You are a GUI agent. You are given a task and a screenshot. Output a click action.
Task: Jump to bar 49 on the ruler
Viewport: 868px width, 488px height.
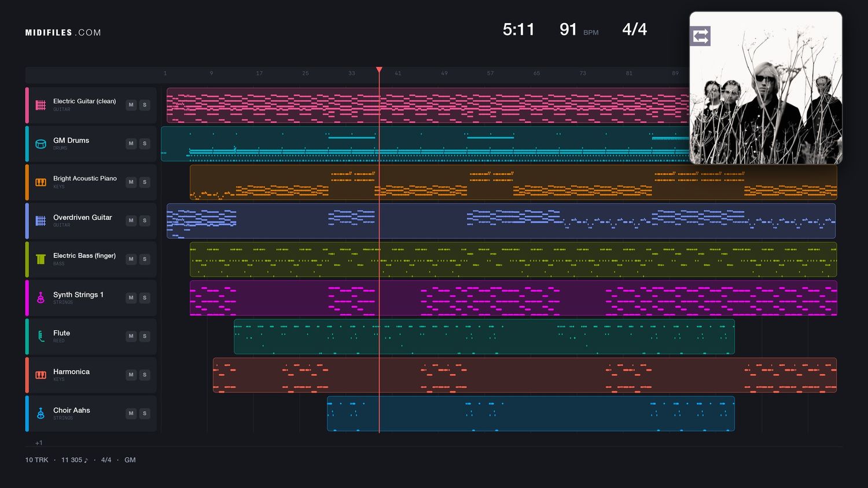(444, 73)
